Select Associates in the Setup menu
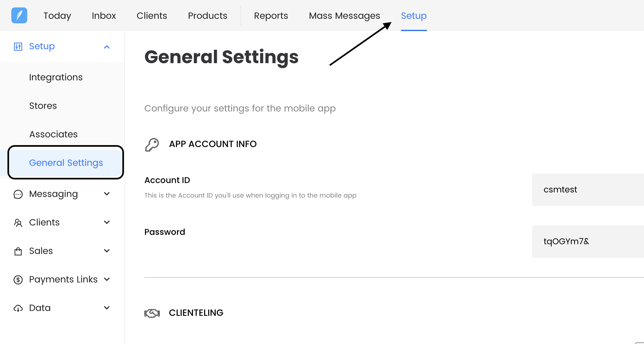The width and height of the screenshot is (644, 344). coord(53,134)
